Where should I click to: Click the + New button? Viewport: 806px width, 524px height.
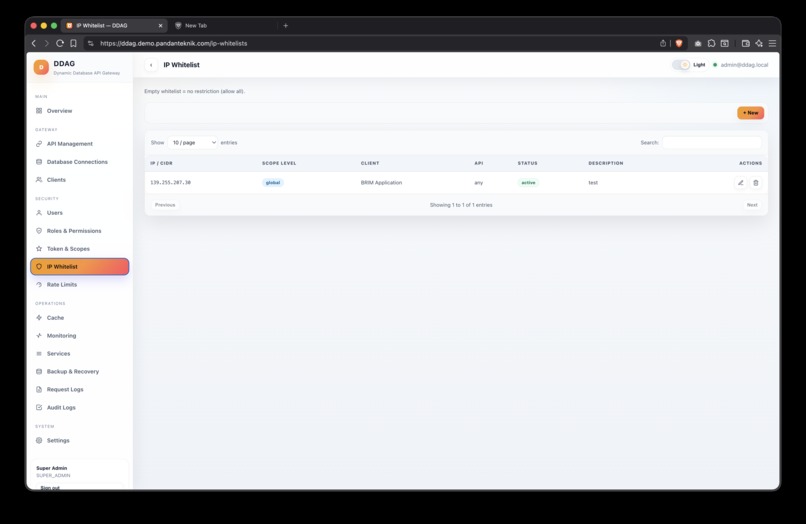click(x=750, y=113)
